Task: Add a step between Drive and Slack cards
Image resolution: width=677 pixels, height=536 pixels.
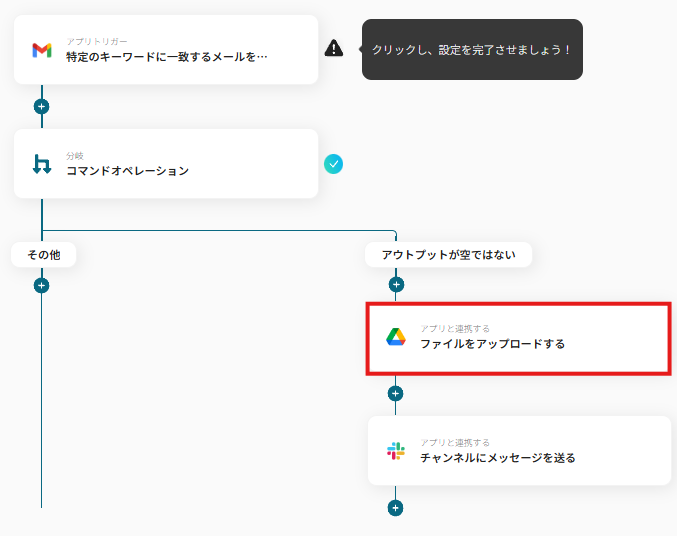Action: point(395,393)
